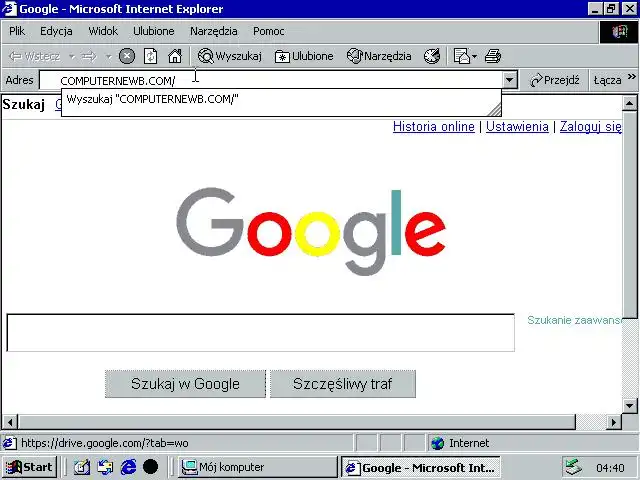640x480 pixels.
Task: Select the Google - Microsoft Int... taskbar button
Action: [421, 467]
